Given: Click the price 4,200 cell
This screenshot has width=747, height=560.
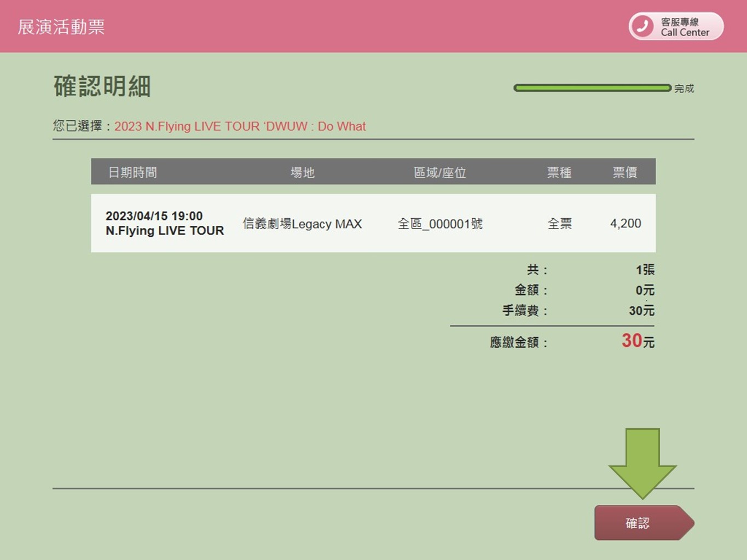Looking at the screenshot, I should click(x=626, y=223).
